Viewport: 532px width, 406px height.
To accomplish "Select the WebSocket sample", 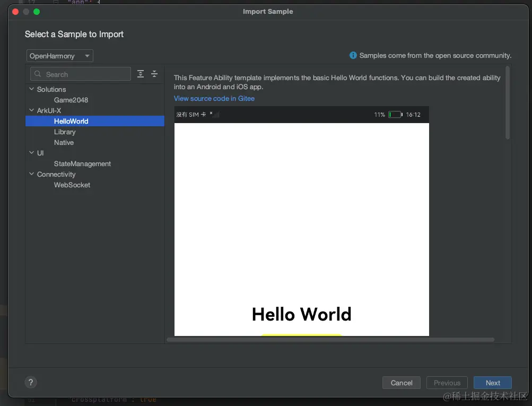I will [x=72, y=185].
